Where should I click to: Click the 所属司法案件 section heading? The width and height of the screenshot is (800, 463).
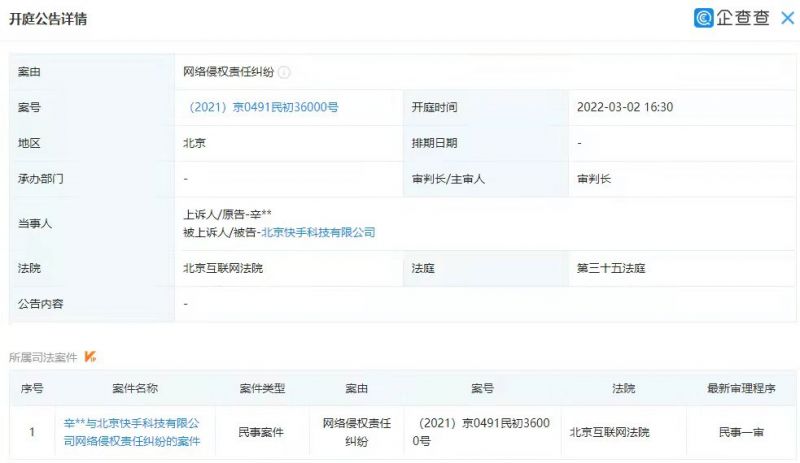point(43,356)
